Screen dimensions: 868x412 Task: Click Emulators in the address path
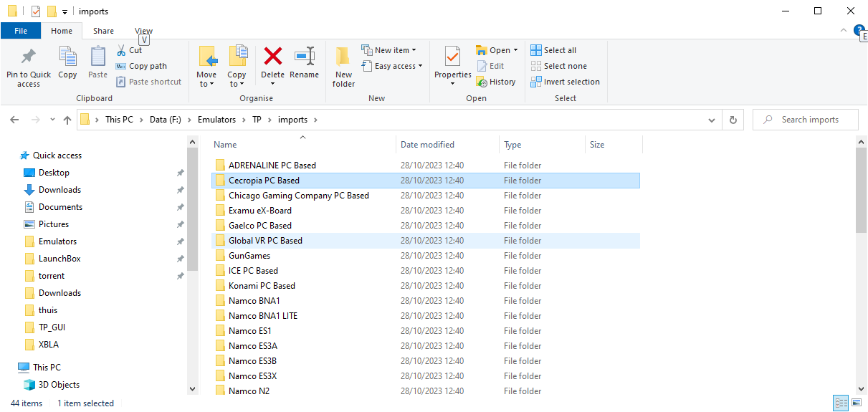click(x=216, y=120)
